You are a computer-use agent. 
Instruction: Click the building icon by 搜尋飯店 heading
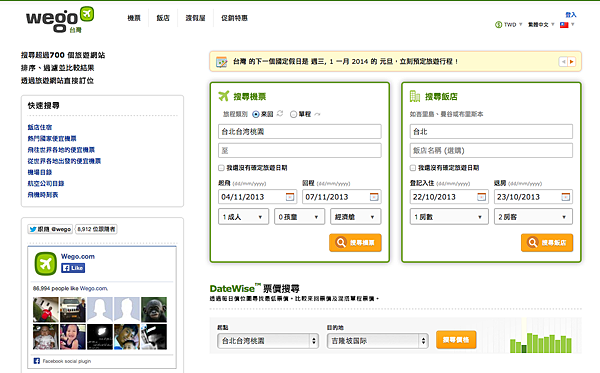[415, 96]
